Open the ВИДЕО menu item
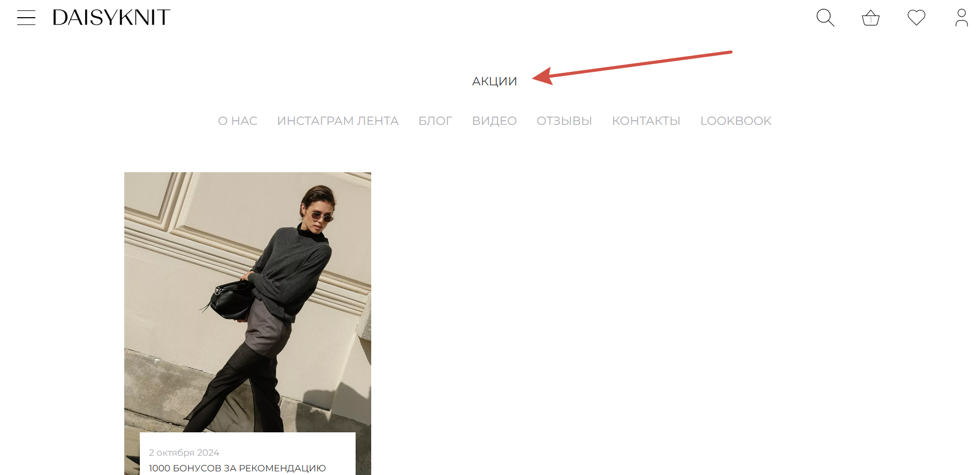 pos(494,121)
